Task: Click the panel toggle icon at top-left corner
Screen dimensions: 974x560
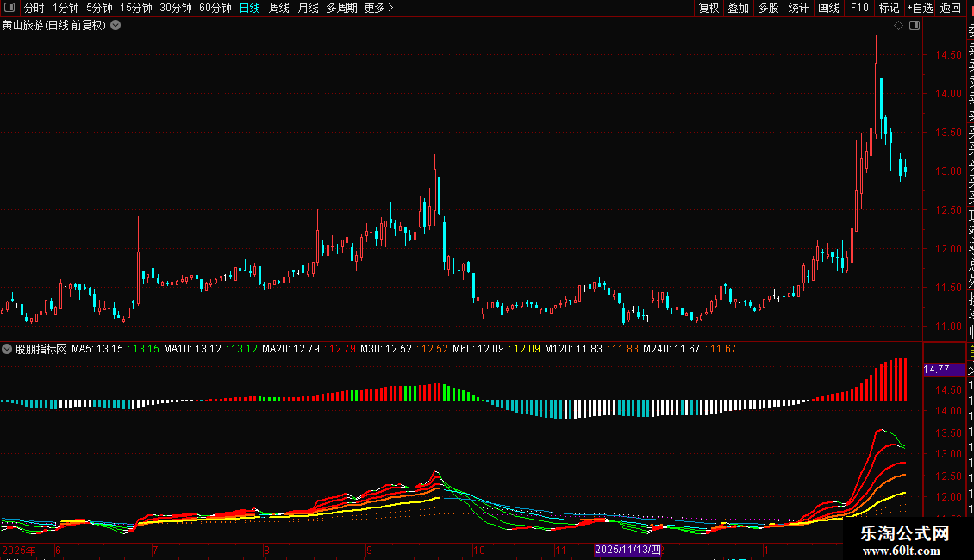Action: pyautogui.click(x=10, y=8)
